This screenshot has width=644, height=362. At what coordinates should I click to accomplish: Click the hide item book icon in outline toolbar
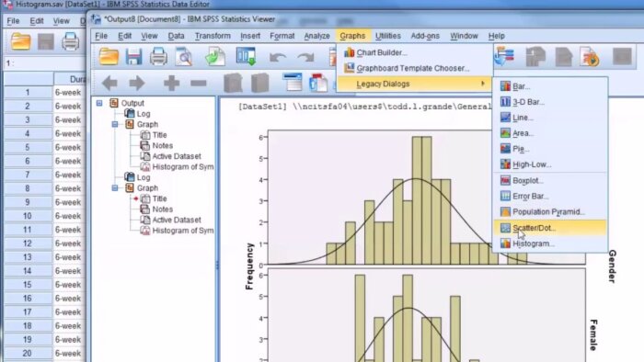coord(260,84)
